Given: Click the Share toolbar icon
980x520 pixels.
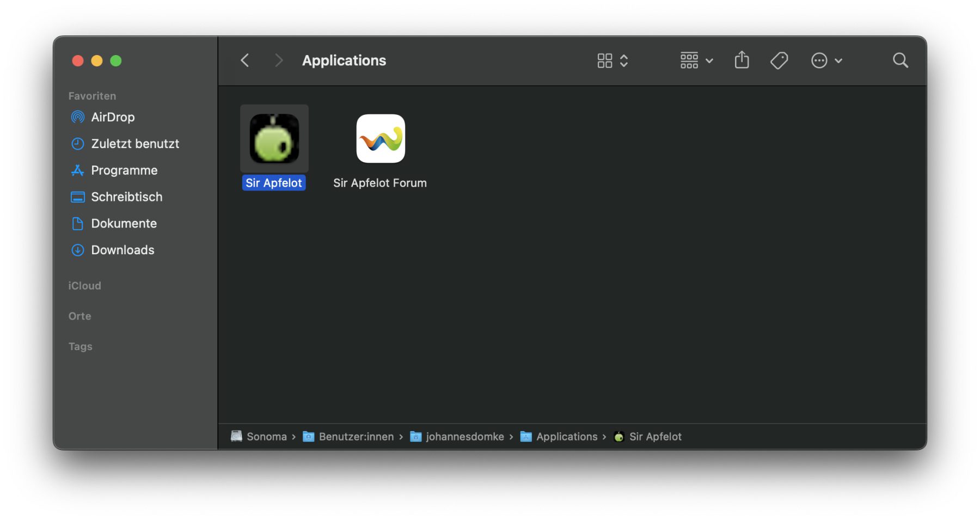Looking at the screenshot, I should 742,60.
